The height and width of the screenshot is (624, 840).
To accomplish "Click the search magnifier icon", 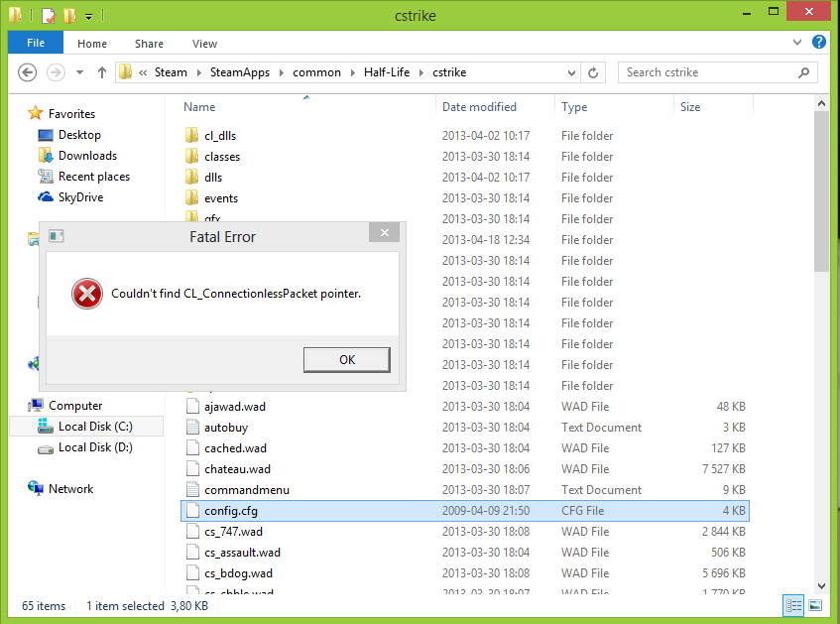I will coord(803,72).
